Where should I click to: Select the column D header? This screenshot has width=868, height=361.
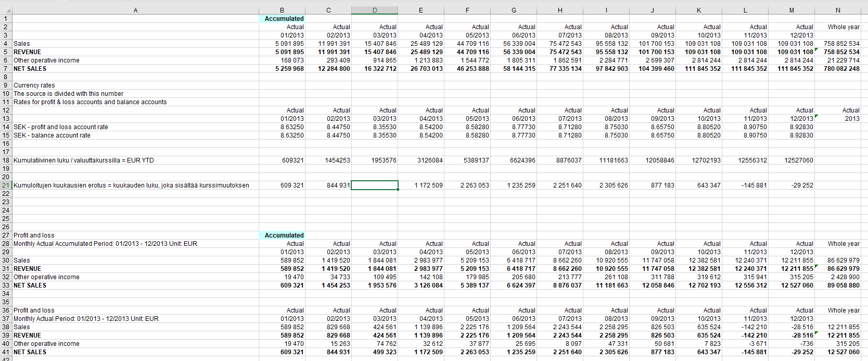coord(375,10)
